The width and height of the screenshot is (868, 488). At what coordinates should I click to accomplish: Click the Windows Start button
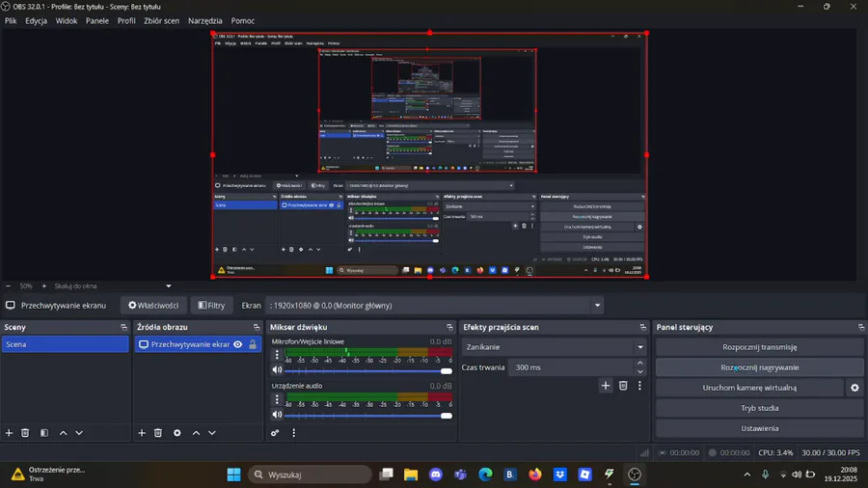[233, 474]
